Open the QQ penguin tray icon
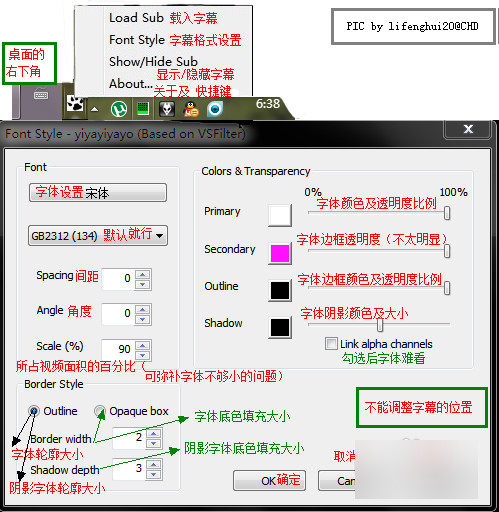Viewport: 499px width, 512px height. click(x=191, y=109)
